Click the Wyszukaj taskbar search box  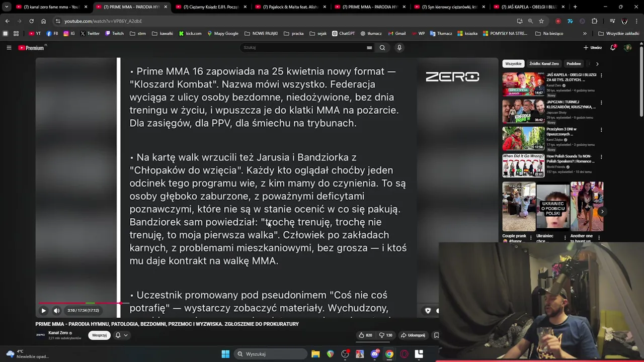pos(270,354)
